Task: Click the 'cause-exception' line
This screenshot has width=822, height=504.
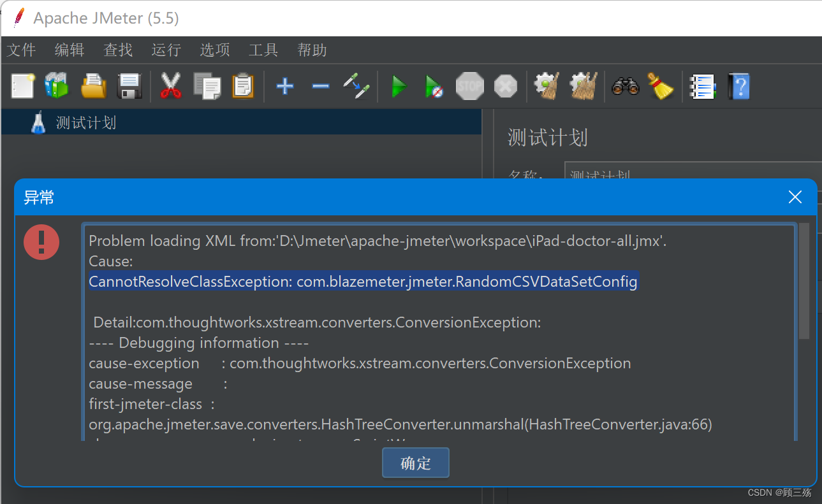Action: tap(360, 363)
